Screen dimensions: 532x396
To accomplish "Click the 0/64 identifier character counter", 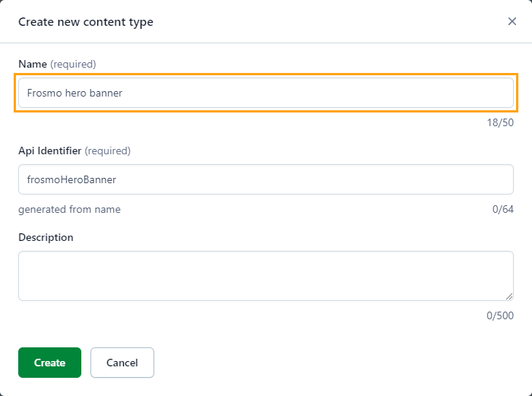I will 502,209.
